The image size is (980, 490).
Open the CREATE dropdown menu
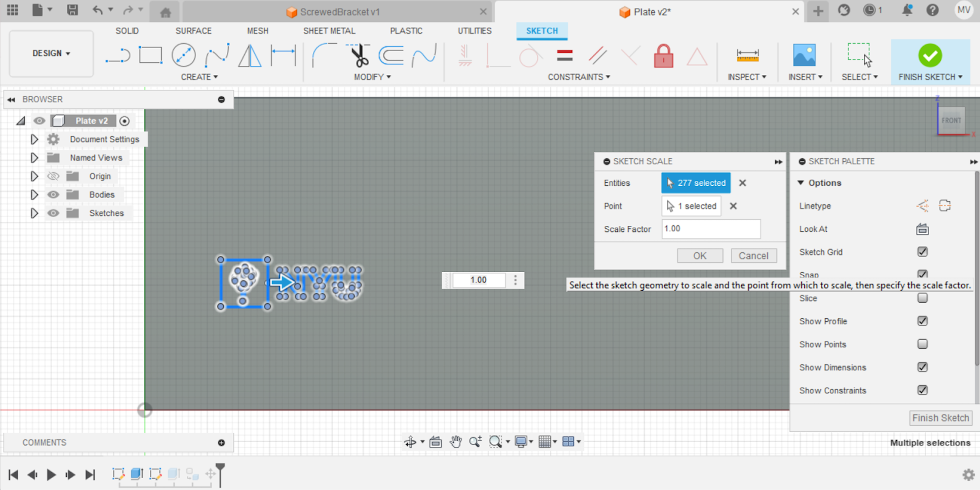coord(199,77)
